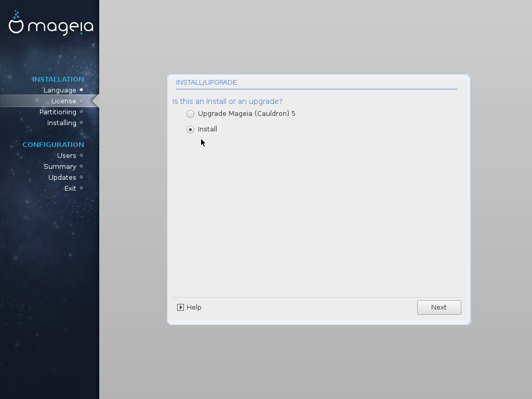Select the Updates step in sidebar
This screenshot has width=532, height=399.
tap(62, 178)
